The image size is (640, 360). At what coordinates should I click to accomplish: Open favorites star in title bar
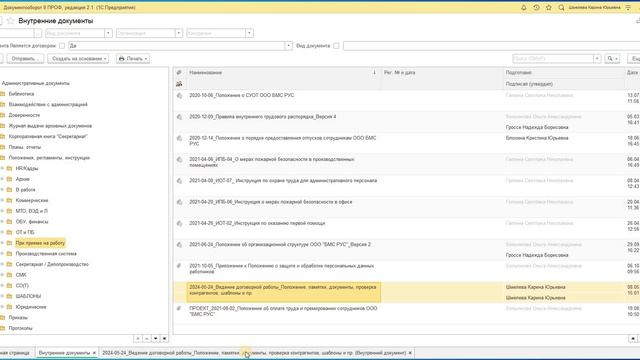coord(549,8)
